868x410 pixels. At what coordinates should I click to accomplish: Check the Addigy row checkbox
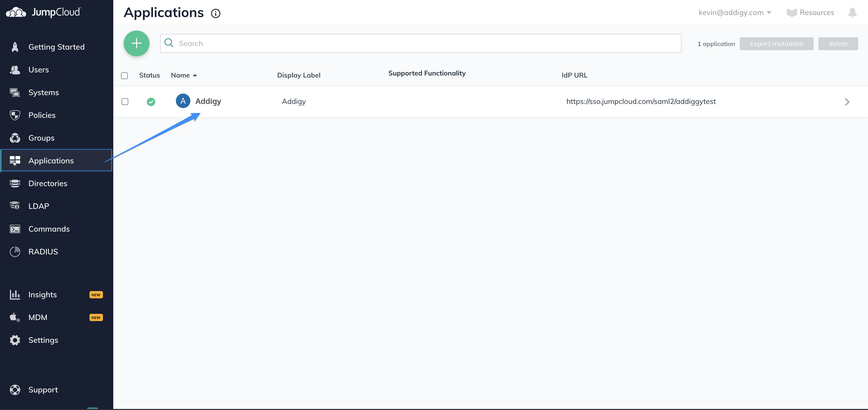pos(125,101)
